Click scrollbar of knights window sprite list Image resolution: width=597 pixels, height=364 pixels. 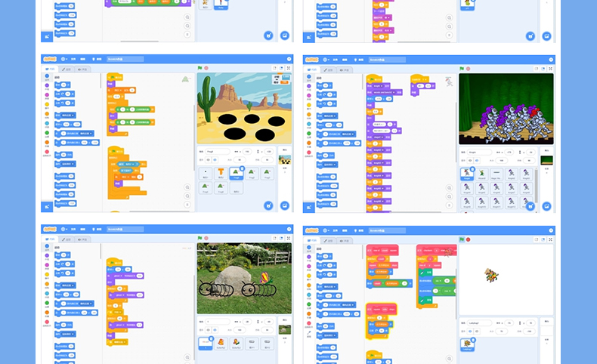coord(536,187)
